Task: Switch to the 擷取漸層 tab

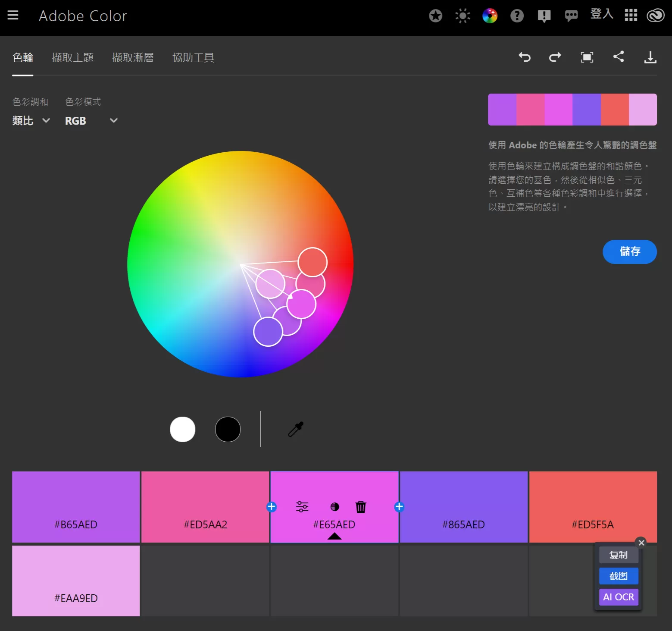Action: click(x=133, y=57)
